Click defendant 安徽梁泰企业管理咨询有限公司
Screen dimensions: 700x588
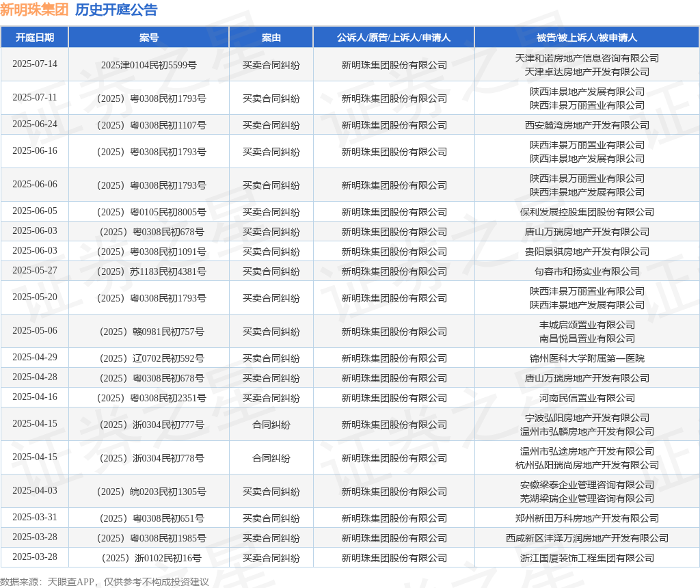587,485
